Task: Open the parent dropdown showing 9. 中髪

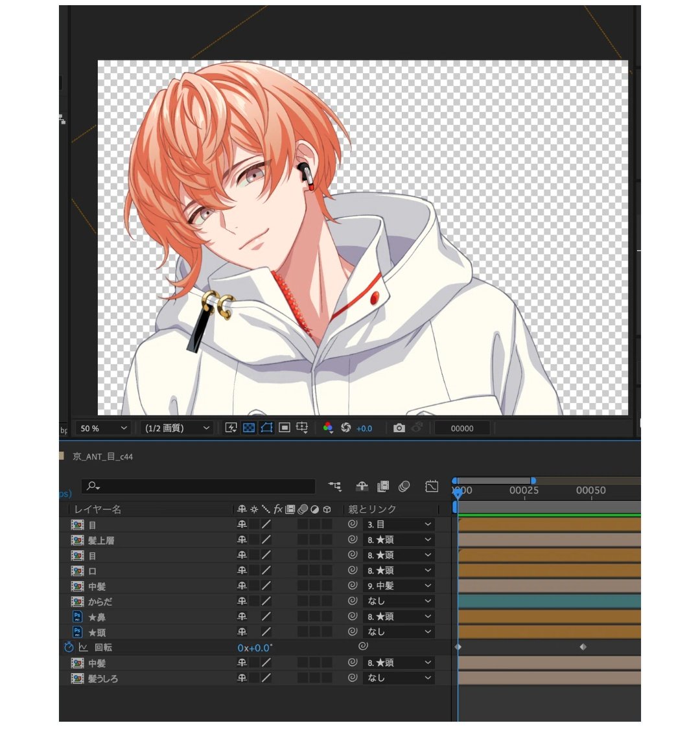Action: point(399,586)
